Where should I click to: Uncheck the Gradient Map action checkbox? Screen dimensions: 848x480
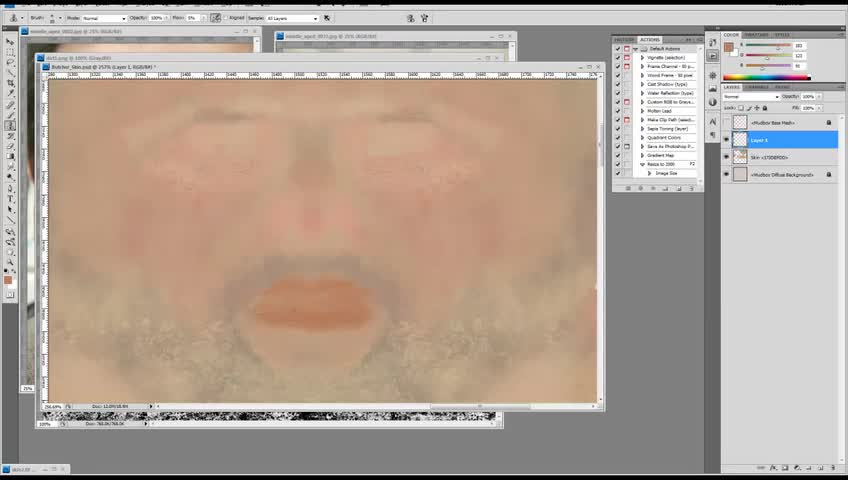point(618,155)
